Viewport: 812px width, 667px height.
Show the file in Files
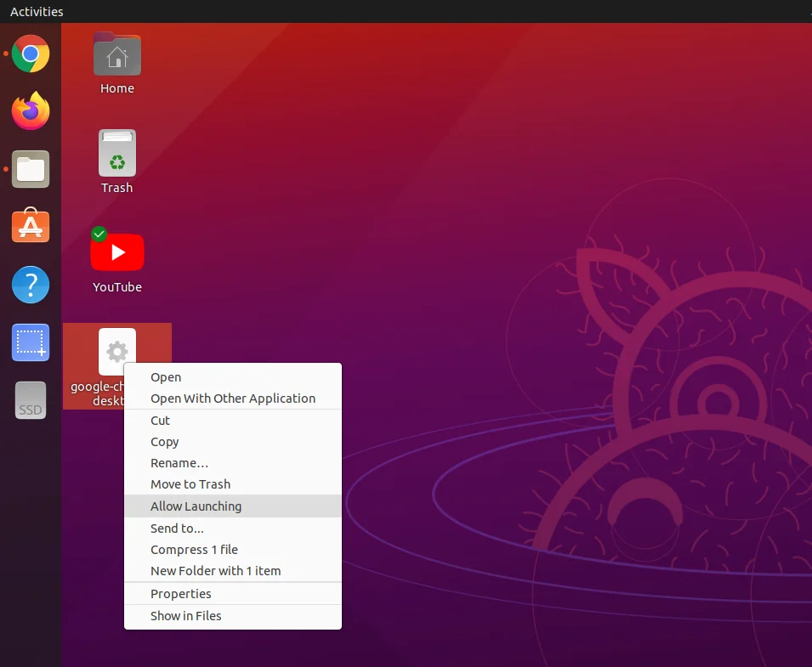pos(185,615)
